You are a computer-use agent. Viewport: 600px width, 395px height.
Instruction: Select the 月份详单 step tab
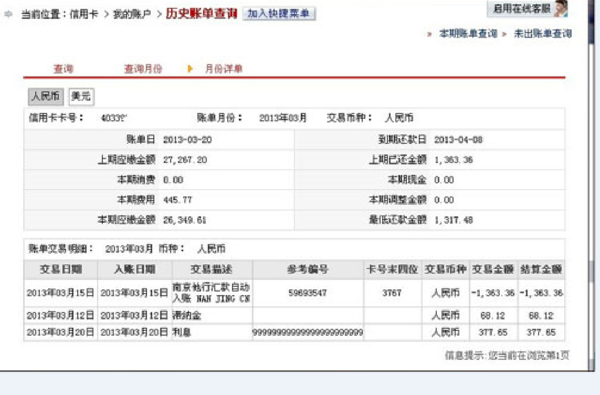click(224, 69)
